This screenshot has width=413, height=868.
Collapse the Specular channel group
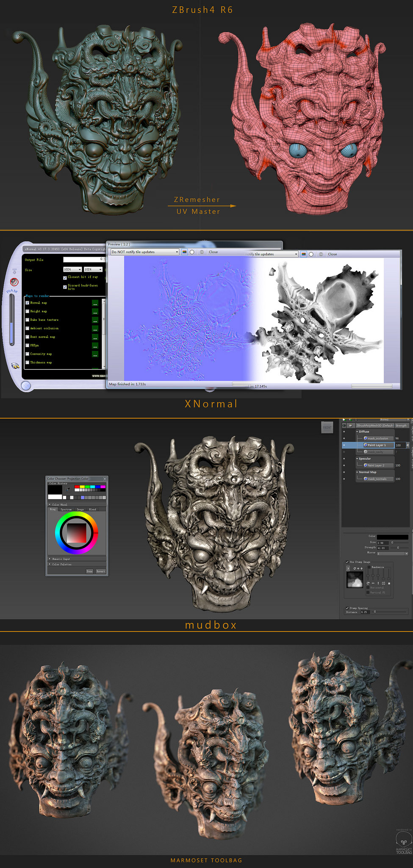(357, 459)
